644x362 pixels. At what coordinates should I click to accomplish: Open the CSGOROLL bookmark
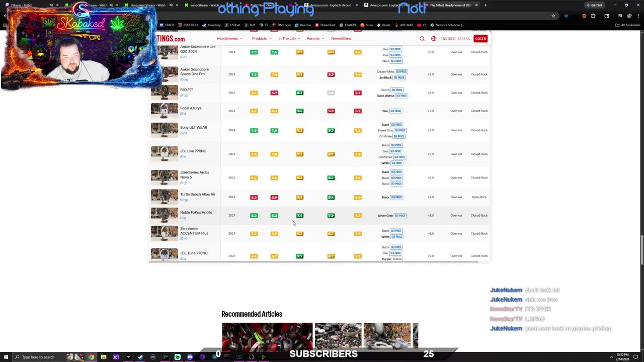(188, 25)
